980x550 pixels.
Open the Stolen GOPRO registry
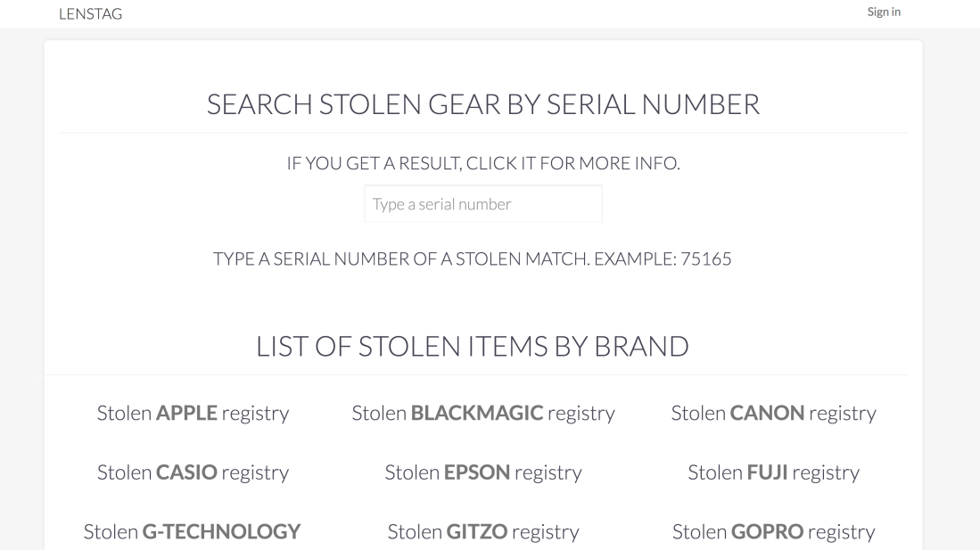click(x=773, y=532)
